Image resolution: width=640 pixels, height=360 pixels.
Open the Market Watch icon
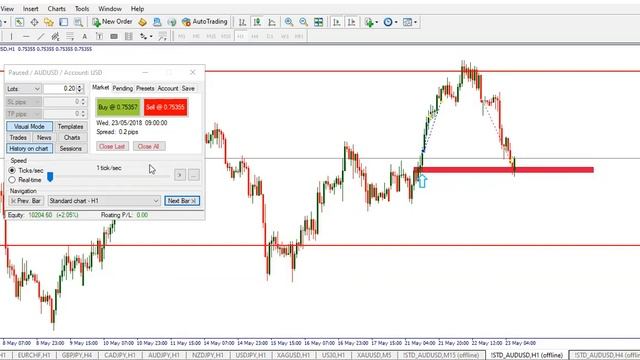[20, 22]
